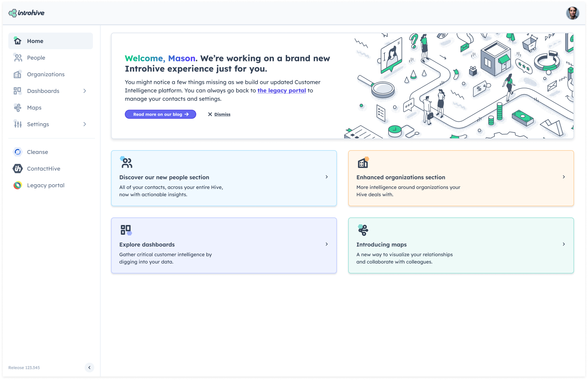
Task: Click the X icon beside Dismiss
Action: click(210, 114)
